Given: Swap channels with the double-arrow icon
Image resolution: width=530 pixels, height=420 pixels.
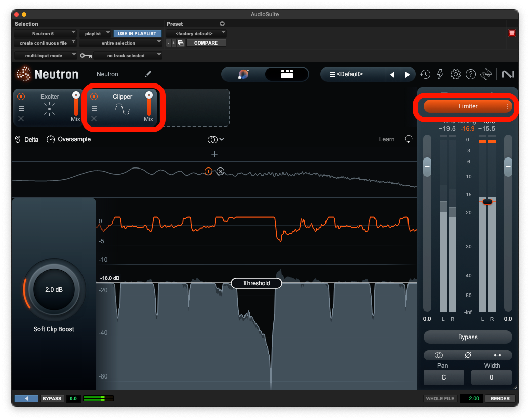Looking at the screenshot, I should pyautogui.click(x=497, y=355).
